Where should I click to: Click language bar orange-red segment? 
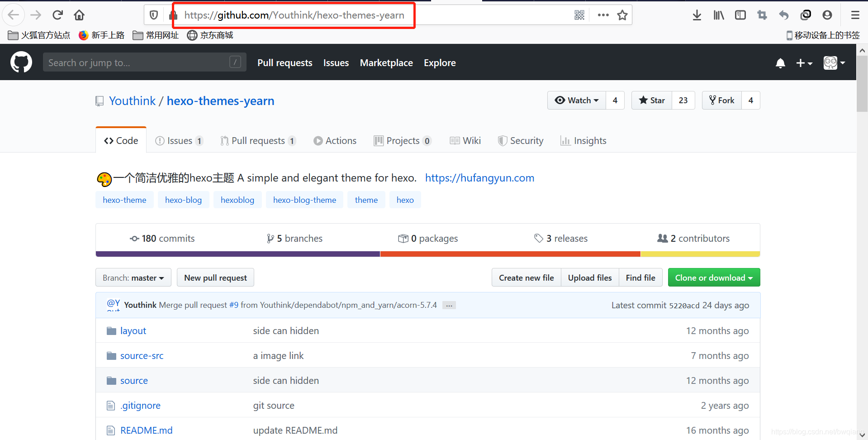click(510, 254)
